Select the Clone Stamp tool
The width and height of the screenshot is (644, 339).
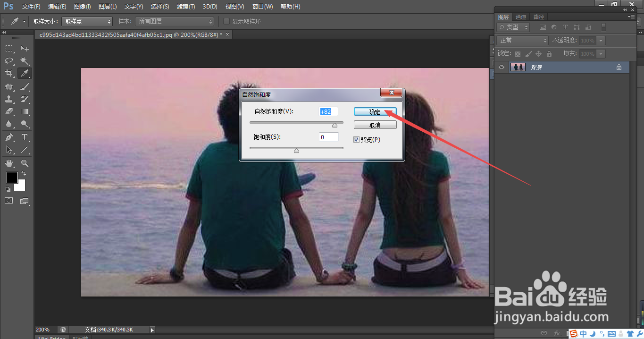coord(9,99)
